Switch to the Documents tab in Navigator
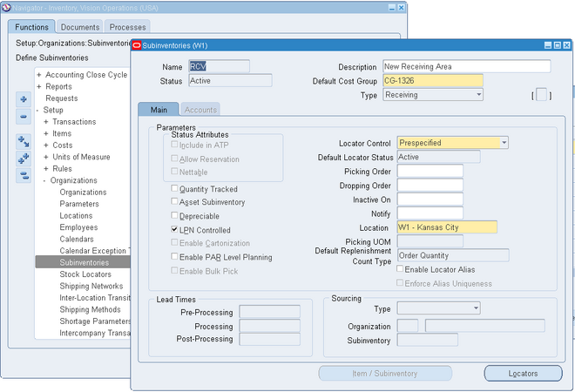The height and width of the screenshot is (392, 575). pos(80,27)
